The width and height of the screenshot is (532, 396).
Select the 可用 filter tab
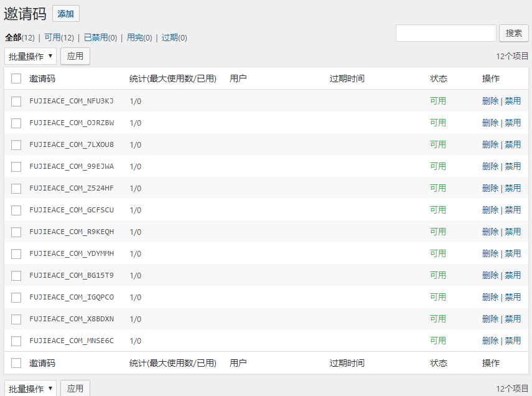point(52,37)
